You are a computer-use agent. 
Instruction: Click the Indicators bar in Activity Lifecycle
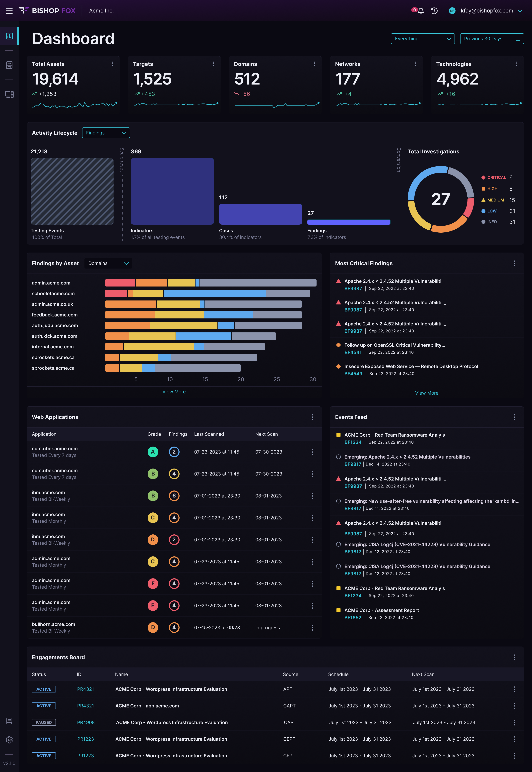pos(172,191)
